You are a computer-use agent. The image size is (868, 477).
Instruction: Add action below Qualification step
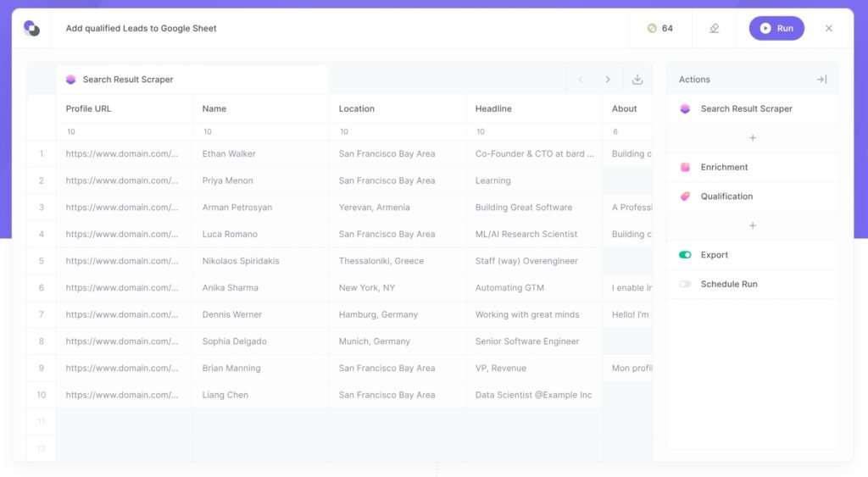tap(752, 226)
